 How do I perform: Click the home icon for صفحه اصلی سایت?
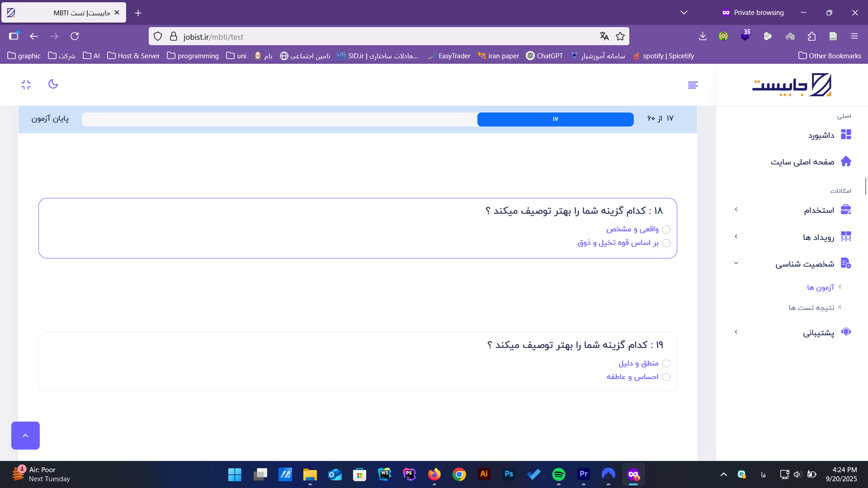846,161
